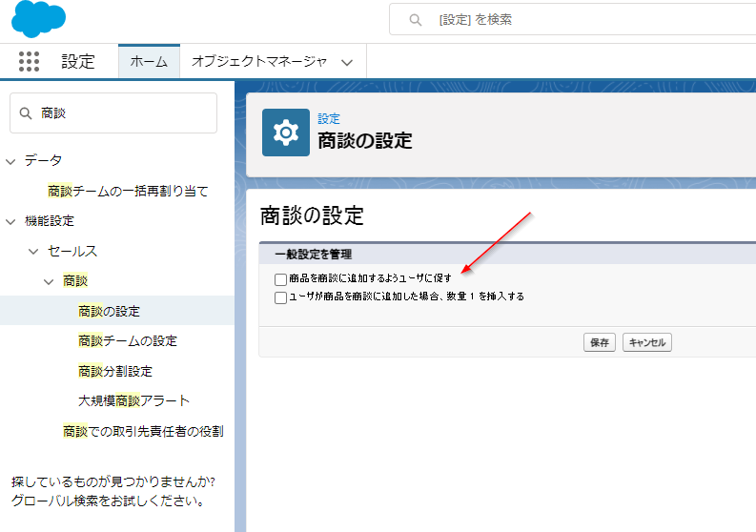Open 大規模商談アラート page

click(134, 400)
